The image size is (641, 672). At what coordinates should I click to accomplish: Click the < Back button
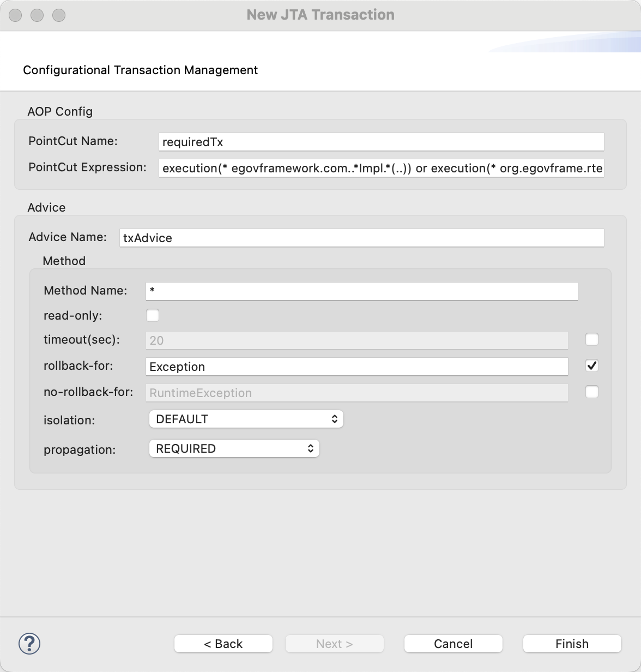pos(223,644)
